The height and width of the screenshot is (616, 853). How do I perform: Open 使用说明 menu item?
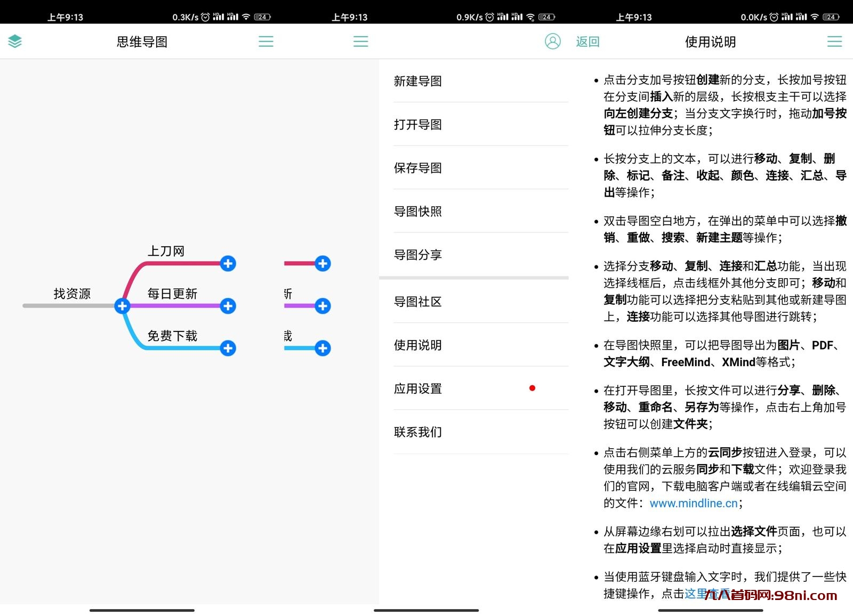click(x=474, y=345)
